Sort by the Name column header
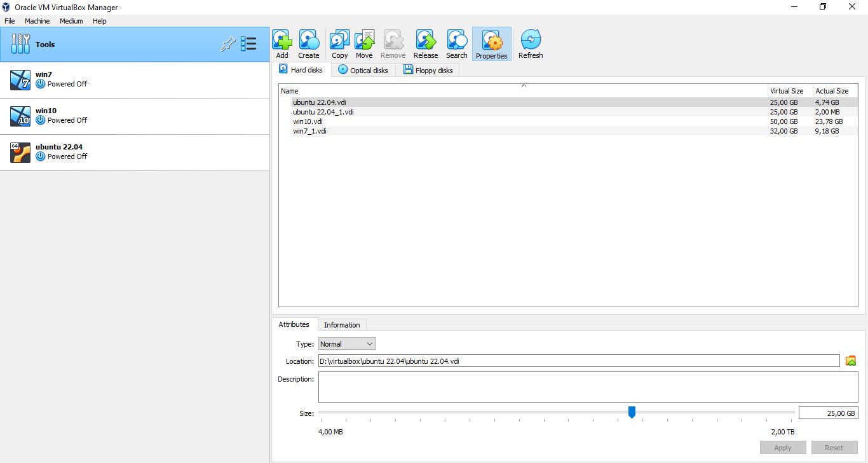The height and width of the screenshot is (463, 868). [523, 91]
